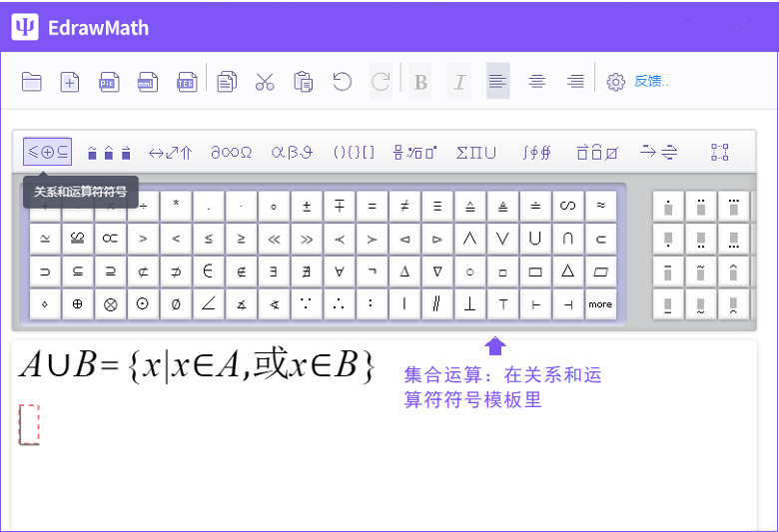Click the 反馈 feedback link
The width and height of the screenshot is (779, 532).
point(651,82)
